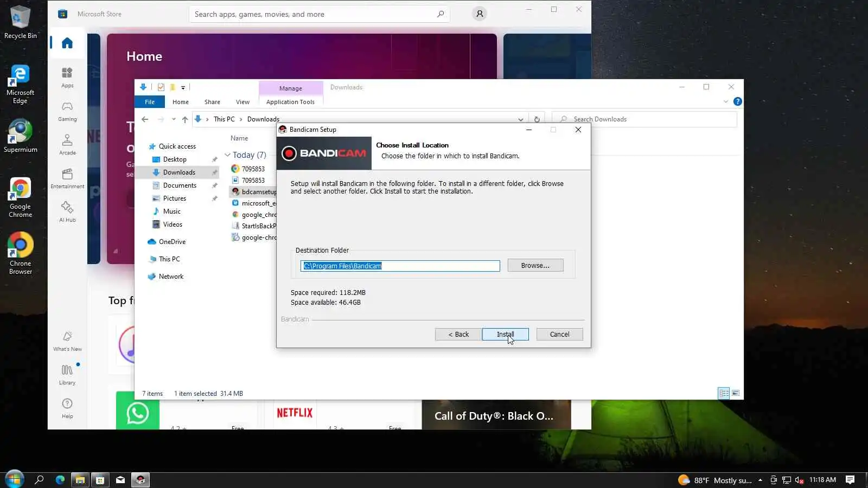The height and width of the screenshot is (488, 868).
Task: Select Quick access in navigation pane
Action: (177, 146)
